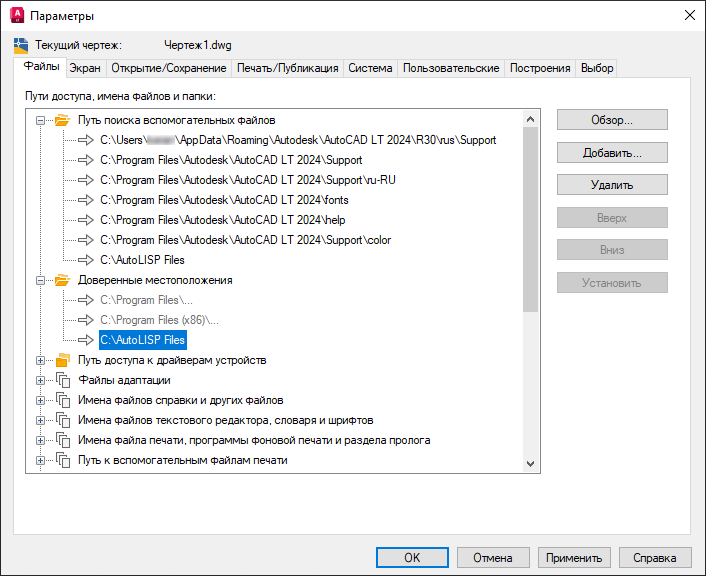Image resolution: width=706 pixels, height=576 pixels.
Task: Click the vertical scrollbar thumb in paths tree
Action: 530,219
